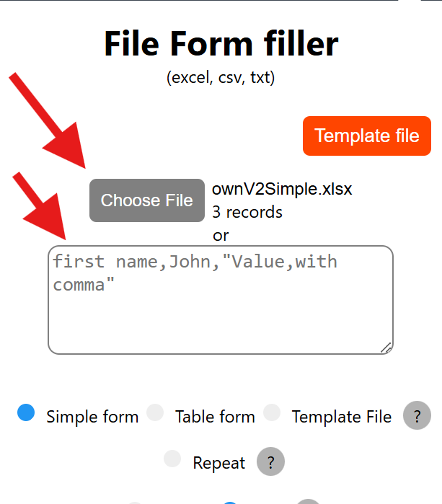Click the File Form filler heading
This screenshot has width=442, height=504.
[x=221, y=44]
